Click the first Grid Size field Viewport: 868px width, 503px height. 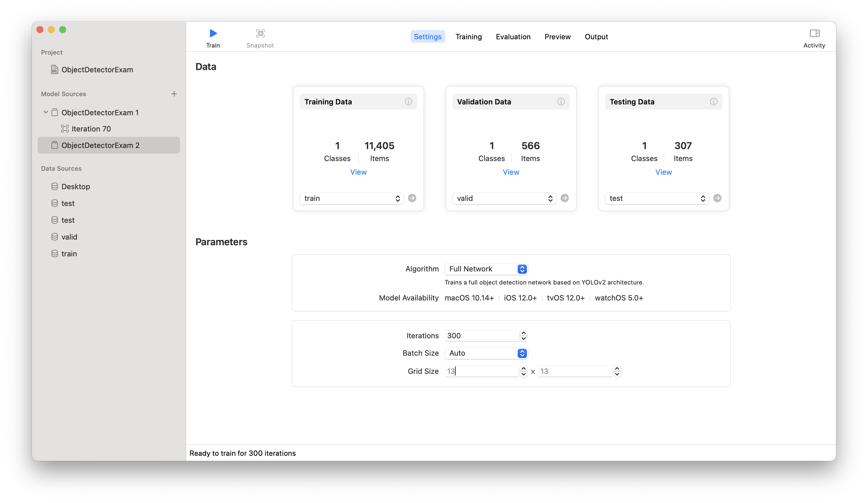(x=482, y=371)
